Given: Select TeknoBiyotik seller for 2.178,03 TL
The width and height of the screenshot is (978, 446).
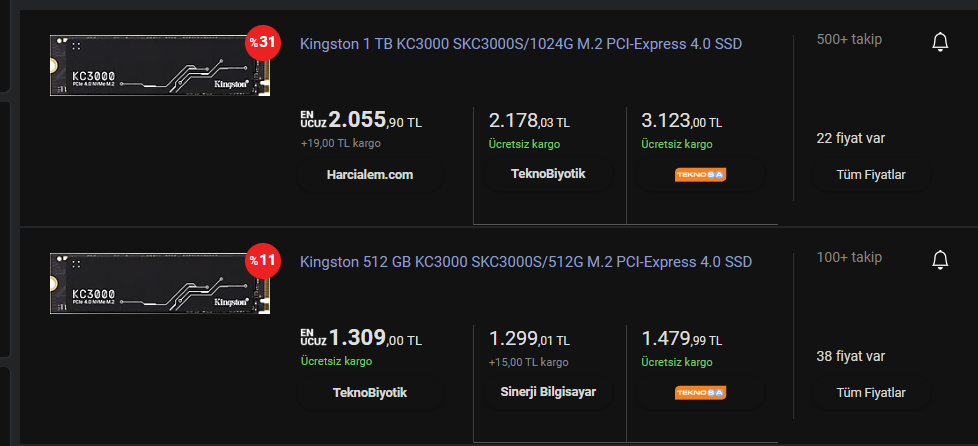Looking at the screenshot, I should click(x=548, y=174).
